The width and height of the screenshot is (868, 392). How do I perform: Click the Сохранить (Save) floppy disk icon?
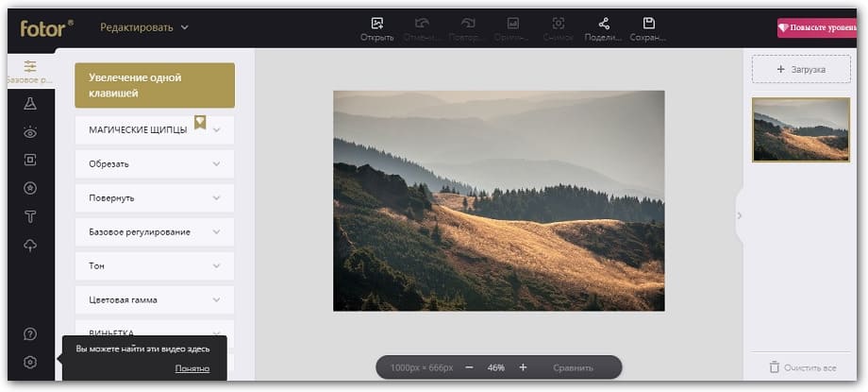tap(648, 23)
